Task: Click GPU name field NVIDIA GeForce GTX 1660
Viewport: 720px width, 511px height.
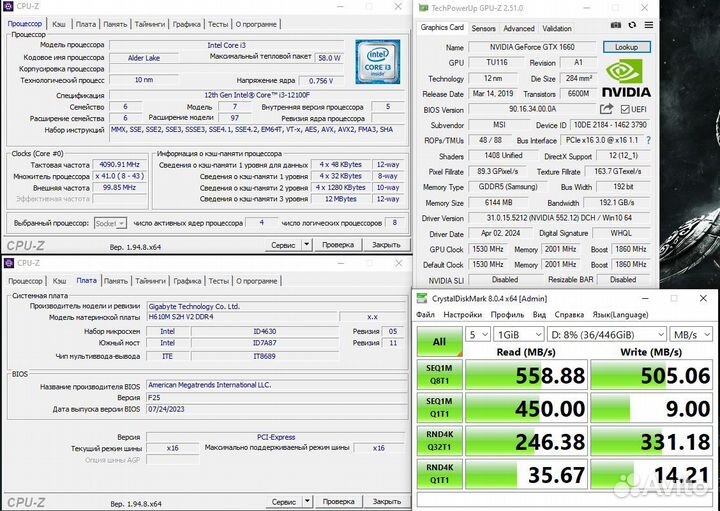Action: [x=532, y=47]
